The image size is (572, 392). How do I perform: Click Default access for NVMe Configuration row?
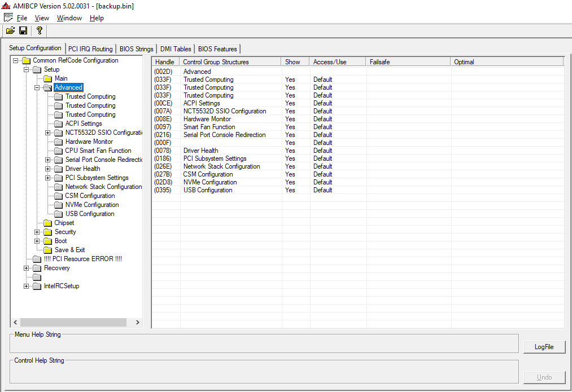tap(323, 182)
